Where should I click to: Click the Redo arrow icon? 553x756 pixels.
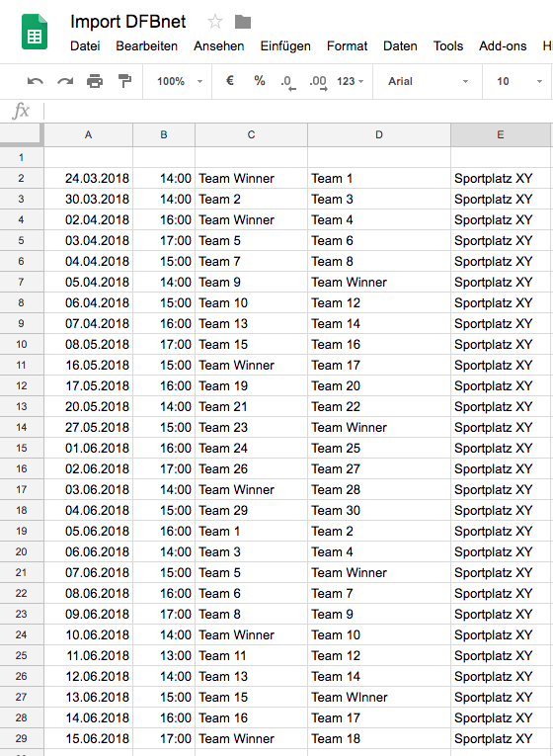click(65, 81)
